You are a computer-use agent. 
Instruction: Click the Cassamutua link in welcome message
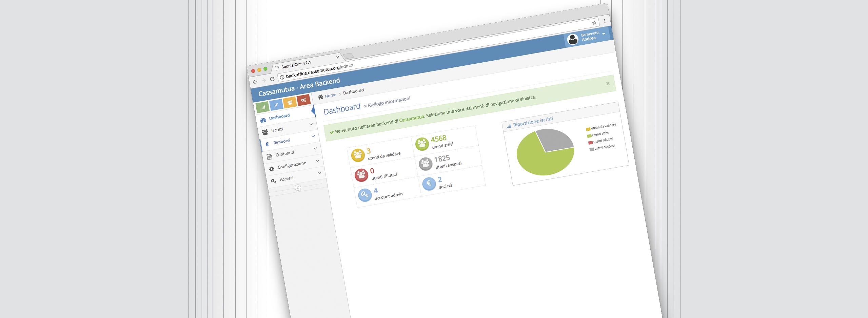click(x=412, y=119)
